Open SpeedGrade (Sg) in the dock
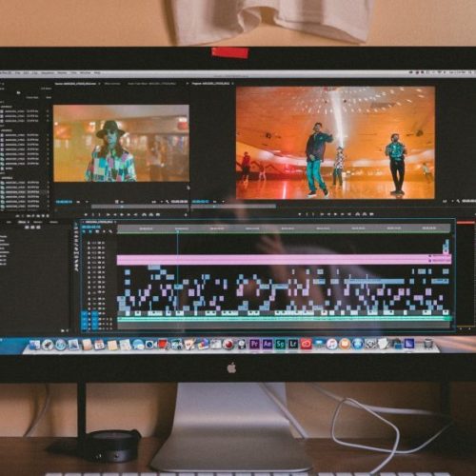 coord(280,344)
